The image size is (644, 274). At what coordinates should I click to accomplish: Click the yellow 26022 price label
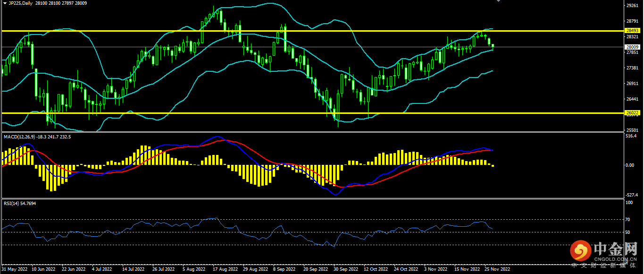[x=631, y=113]
